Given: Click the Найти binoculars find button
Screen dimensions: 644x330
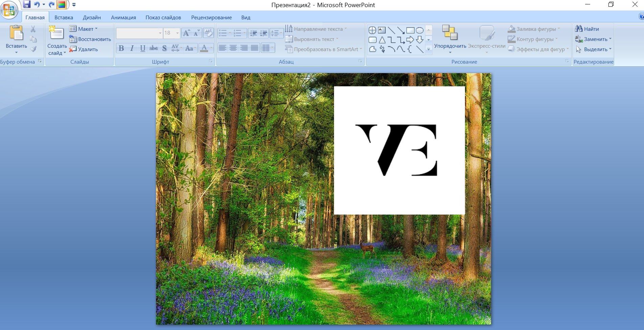Looking at the screenshot, I should [587, 29].
